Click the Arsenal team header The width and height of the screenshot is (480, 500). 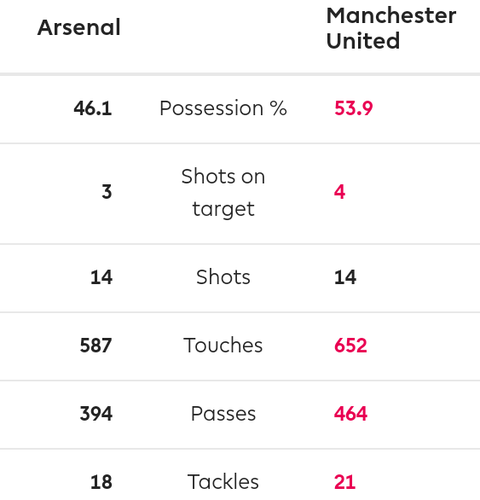pos(79,27)
